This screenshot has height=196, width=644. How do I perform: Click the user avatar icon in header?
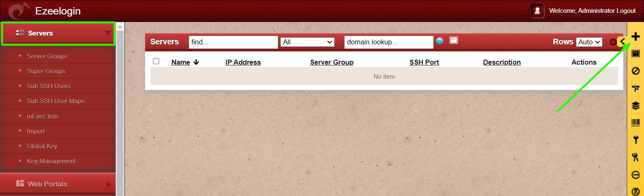pos(537,11)
